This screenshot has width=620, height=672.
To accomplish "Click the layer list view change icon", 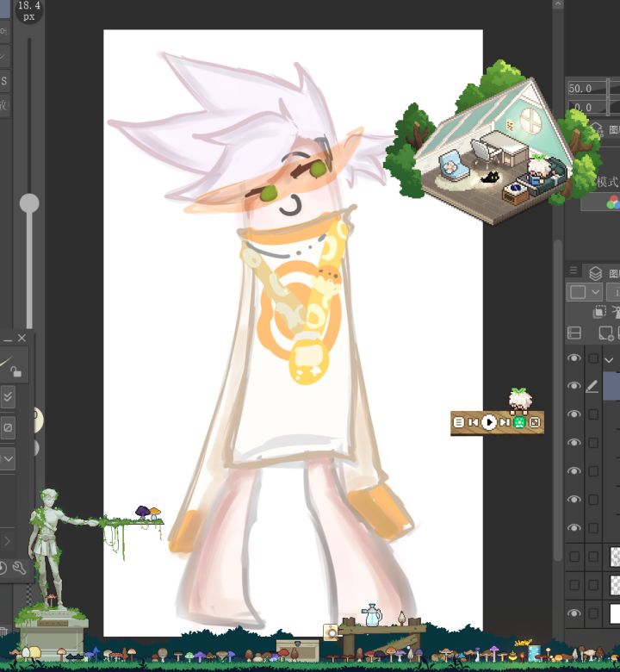I will (573, 333).
